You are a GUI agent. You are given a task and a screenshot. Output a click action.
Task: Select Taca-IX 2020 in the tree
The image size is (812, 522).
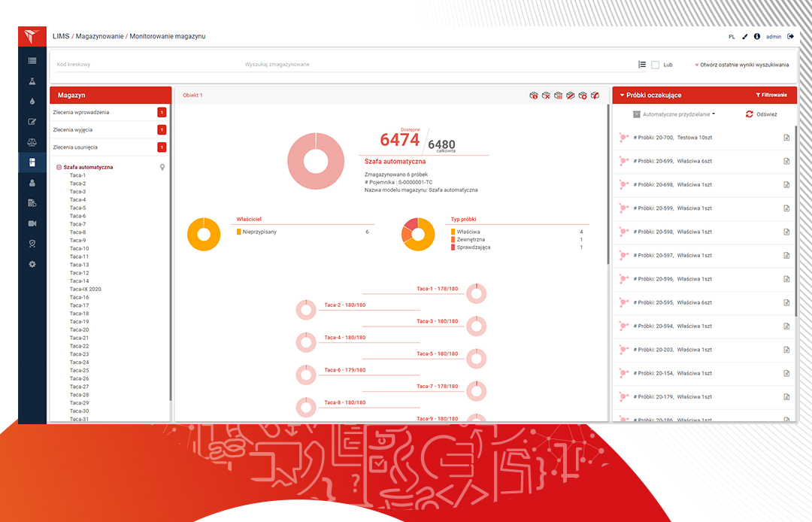85,289
